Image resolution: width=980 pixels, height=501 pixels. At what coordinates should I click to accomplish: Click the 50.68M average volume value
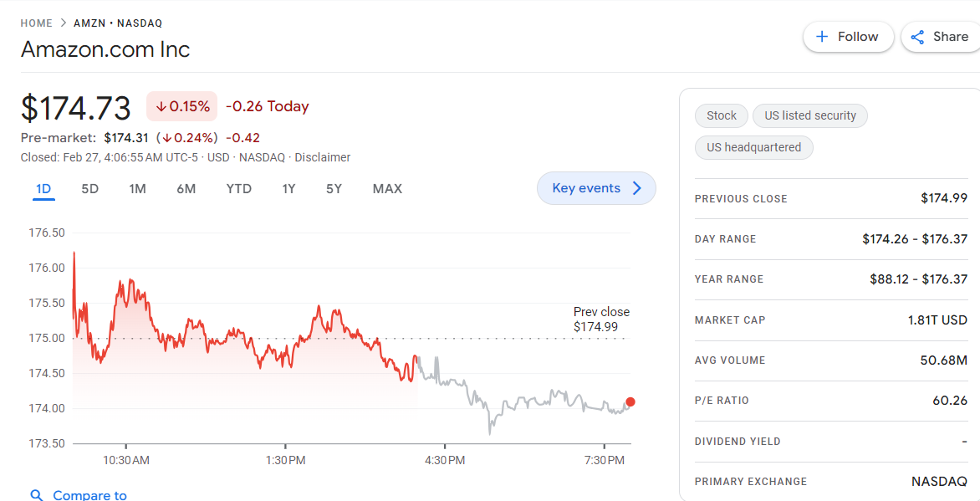pyautogui.click(x=944, y=360)
